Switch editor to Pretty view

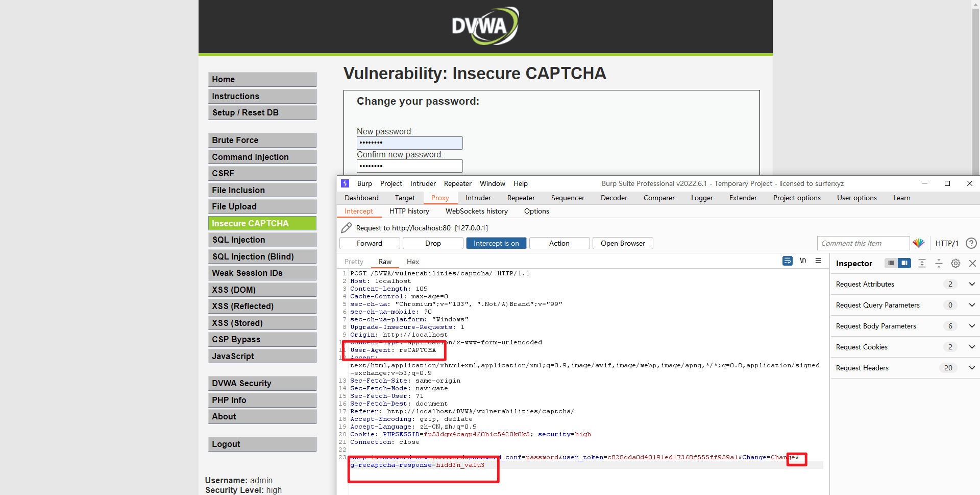tap(354, 262)
